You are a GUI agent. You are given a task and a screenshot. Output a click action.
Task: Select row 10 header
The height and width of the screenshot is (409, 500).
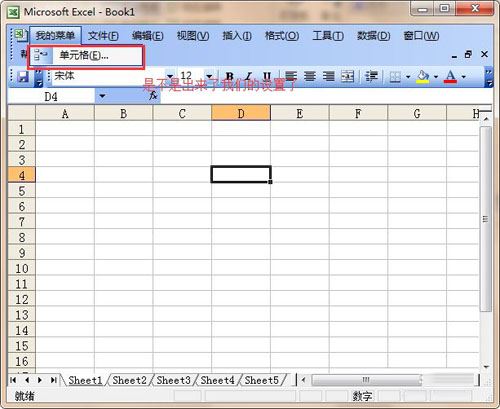click(x=22, y=268)
